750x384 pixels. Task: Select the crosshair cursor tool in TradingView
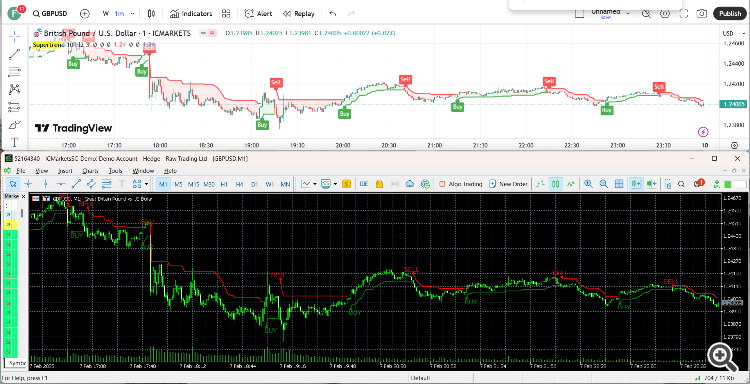[14, 36]
